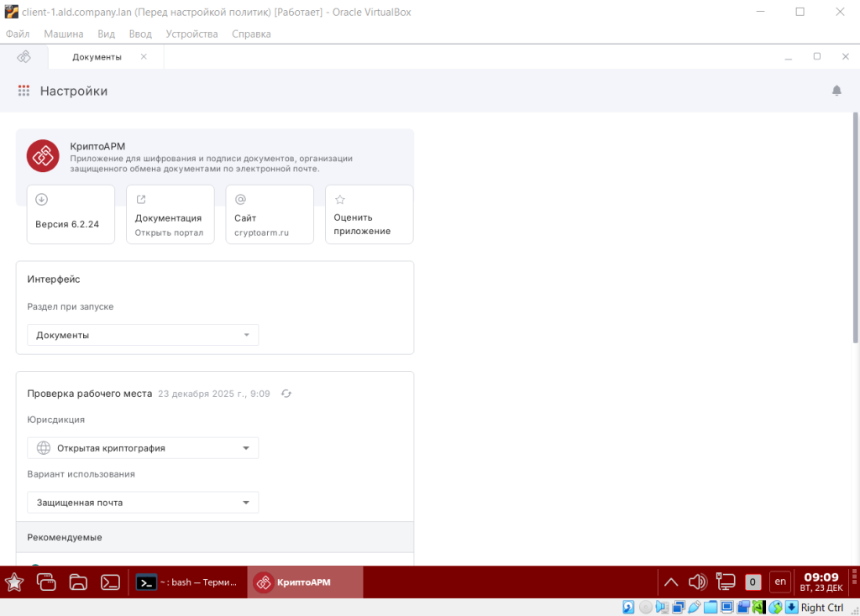860x616 pixels.
Task: Open the Версия 6.2.24 download card
Action: [71, 215]
